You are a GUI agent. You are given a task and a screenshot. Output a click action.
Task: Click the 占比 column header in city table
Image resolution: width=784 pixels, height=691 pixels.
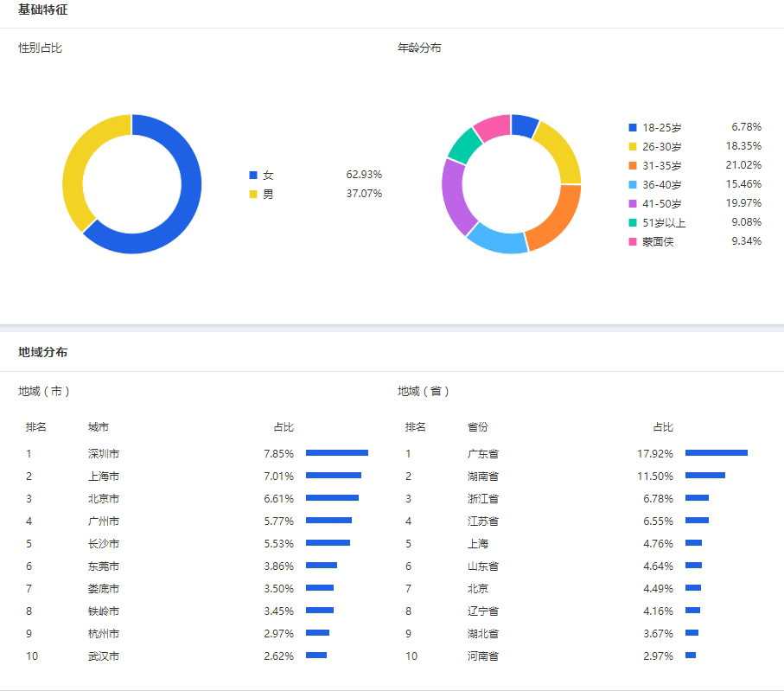pyautogui.click(x=284, y=427)
